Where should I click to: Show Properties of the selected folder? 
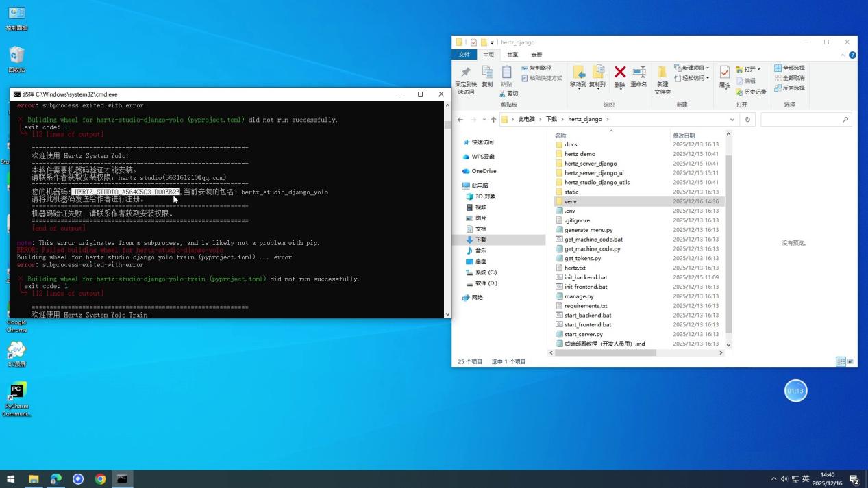tap(725, 77)
